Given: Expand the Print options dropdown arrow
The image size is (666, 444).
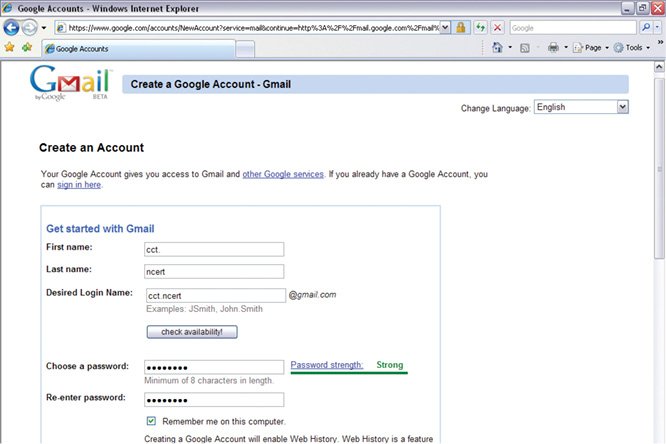Looking at the screenshot, I should [565, 48].
